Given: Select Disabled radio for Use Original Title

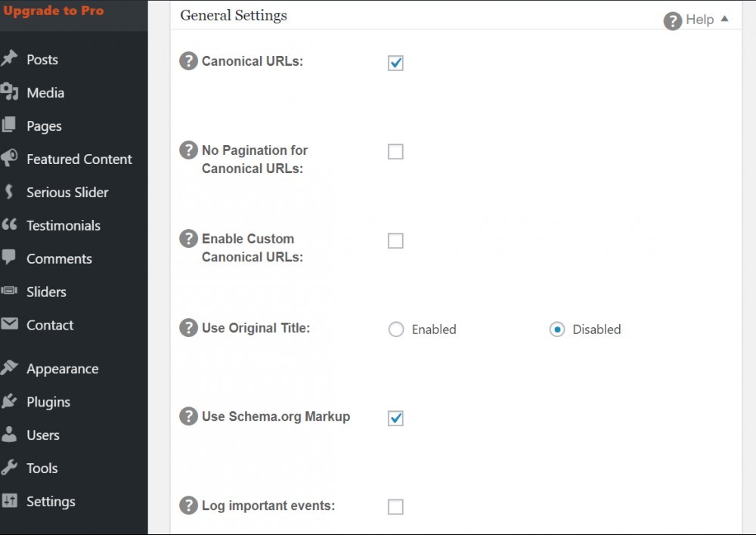Looking at the screenshot, I should pos(557,329).
